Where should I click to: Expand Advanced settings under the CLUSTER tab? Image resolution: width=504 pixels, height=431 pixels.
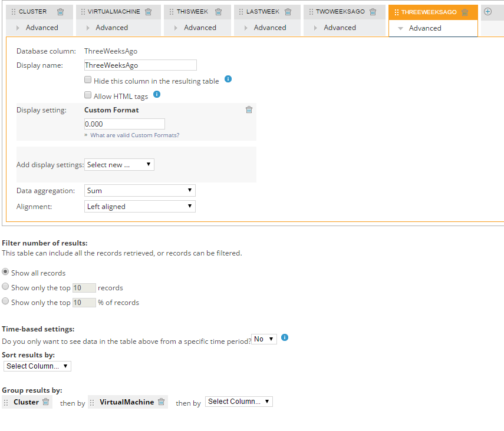click(41, 27)
